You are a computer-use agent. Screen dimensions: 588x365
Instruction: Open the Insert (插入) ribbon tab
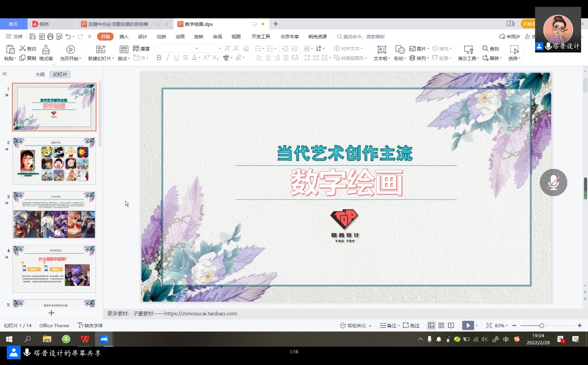pos(124,36)
